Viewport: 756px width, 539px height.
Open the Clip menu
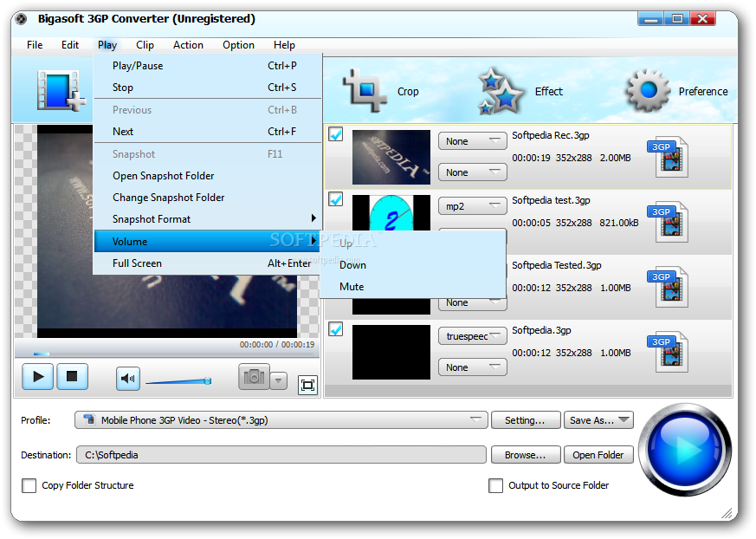click(x=145, y=45)
